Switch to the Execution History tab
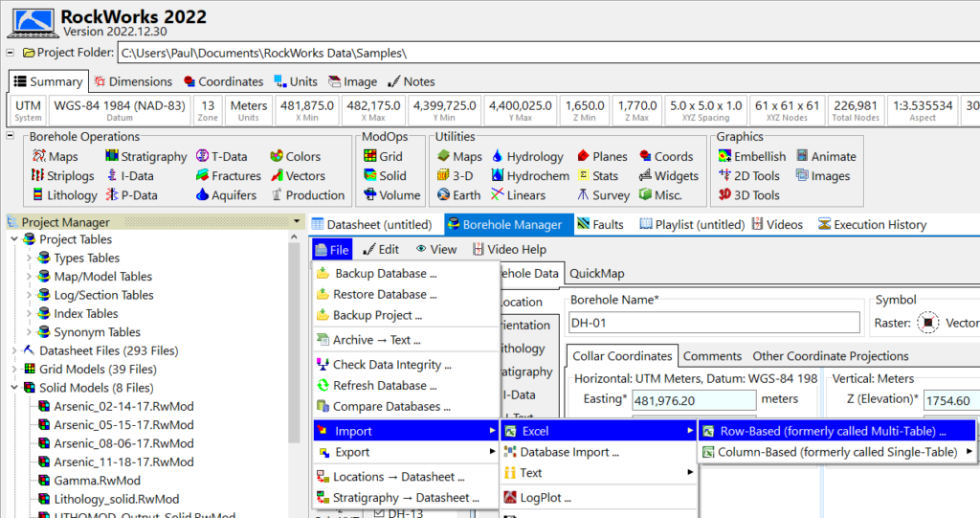The width and height of the screenshot is (980, 518). (872, 225)
